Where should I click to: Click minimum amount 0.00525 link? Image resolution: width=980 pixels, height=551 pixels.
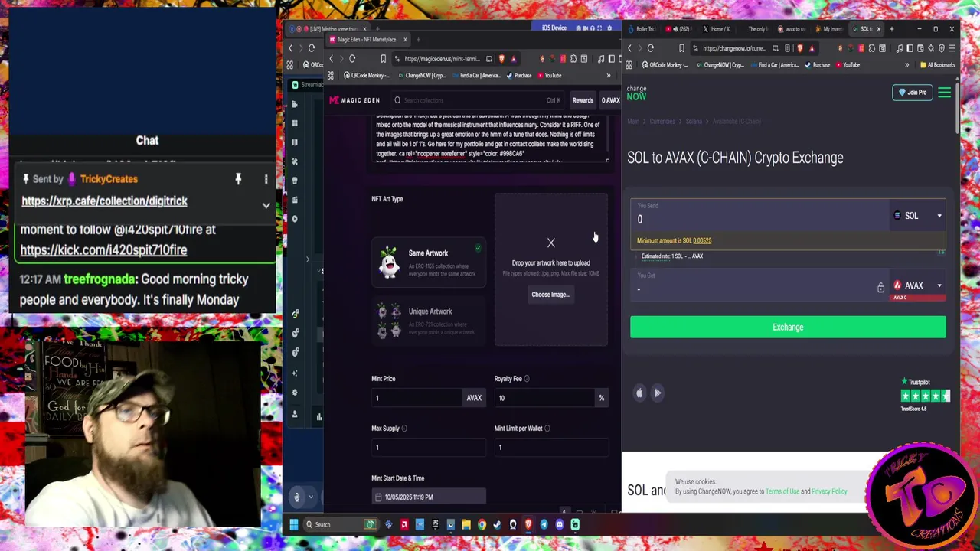tap(702, 240)
